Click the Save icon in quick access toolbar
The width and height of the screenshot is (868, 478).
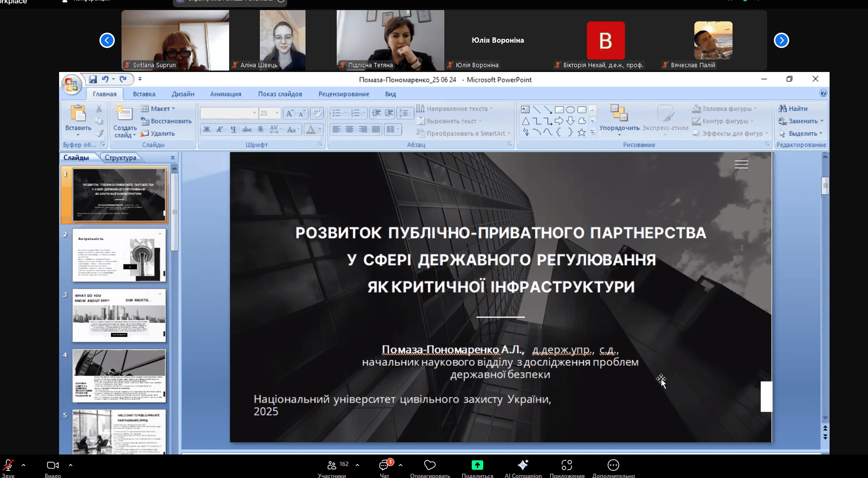[93, 80]
